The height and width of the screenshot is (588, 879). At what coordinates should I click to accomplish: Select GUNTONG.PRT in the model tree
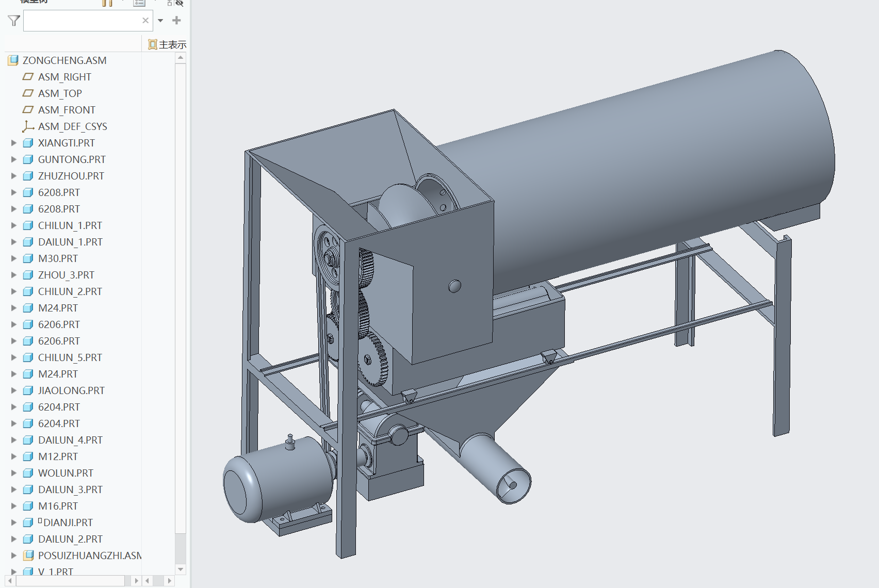click(71, 159)
